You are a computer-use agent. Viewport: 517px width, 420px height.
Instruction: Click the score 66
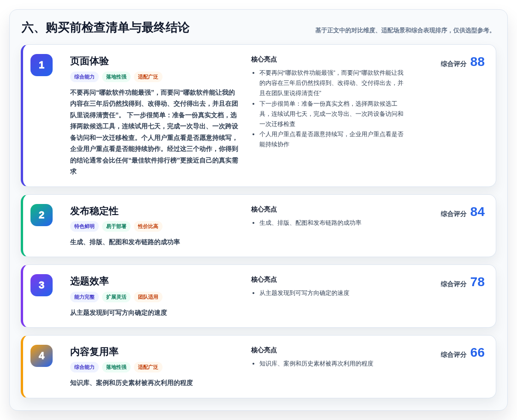pos(477,353)
